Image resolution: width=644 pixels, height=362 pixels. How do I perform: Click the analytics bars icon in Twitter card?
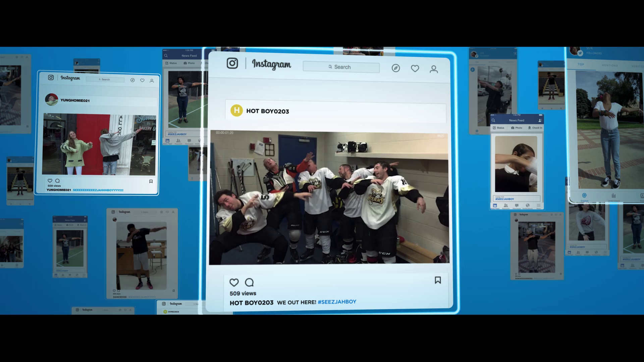613,195
